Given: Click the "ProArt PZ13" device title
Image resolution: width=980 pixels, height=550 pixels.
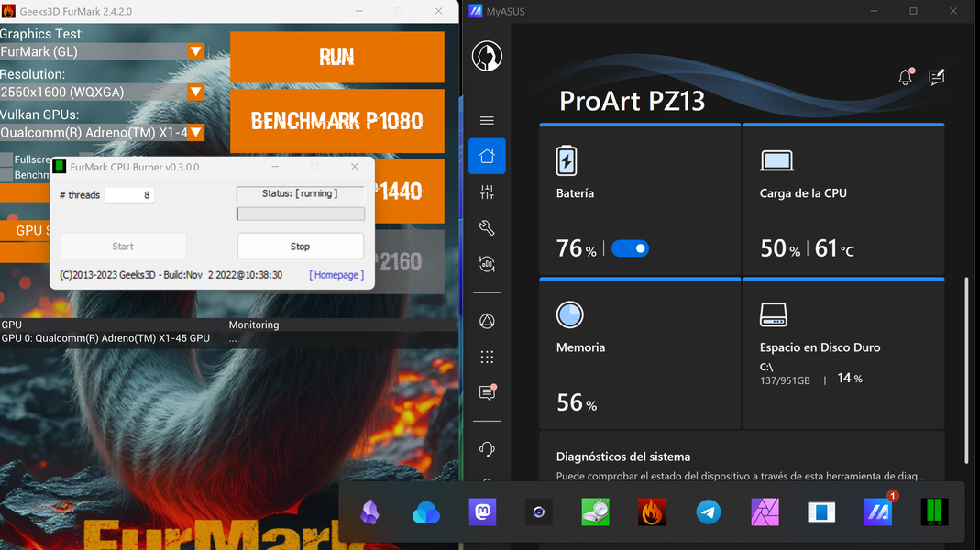Looking at the screenshot, I should coord(632,101).
